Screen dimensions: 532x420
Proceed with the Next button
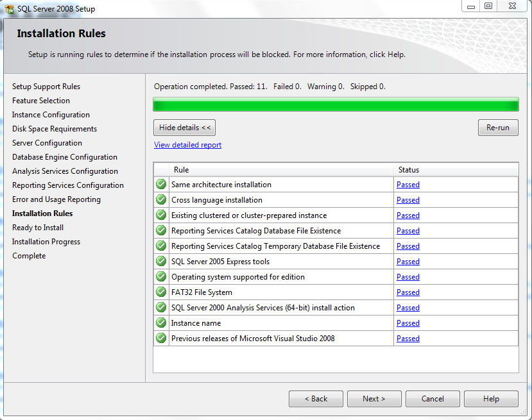pos(374,399)
